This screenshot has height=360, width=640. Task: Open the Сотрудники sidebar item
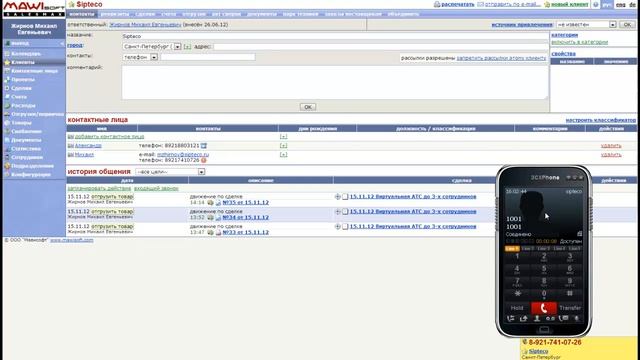pyautogui.click(x=27, y=157)
